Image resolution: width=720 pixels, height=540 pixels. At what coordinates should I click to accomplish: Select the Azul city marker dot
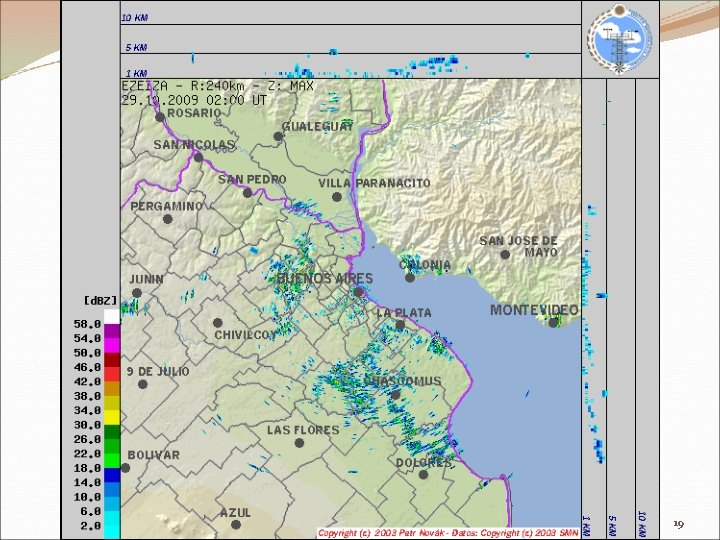[236, 524]
